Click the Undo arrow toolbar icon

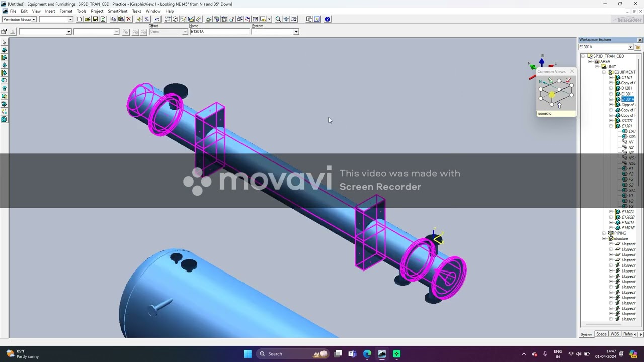point(157,19)
